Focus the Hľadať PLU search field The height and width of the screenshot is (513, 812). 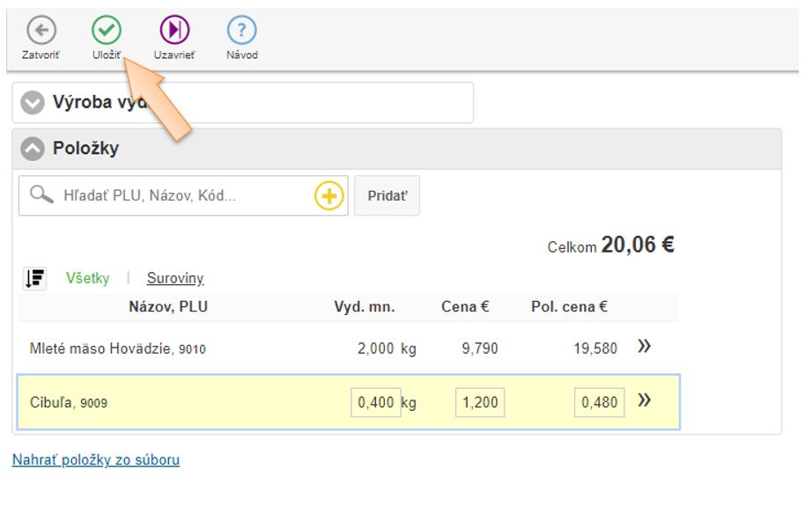click(x=185, y=195)
